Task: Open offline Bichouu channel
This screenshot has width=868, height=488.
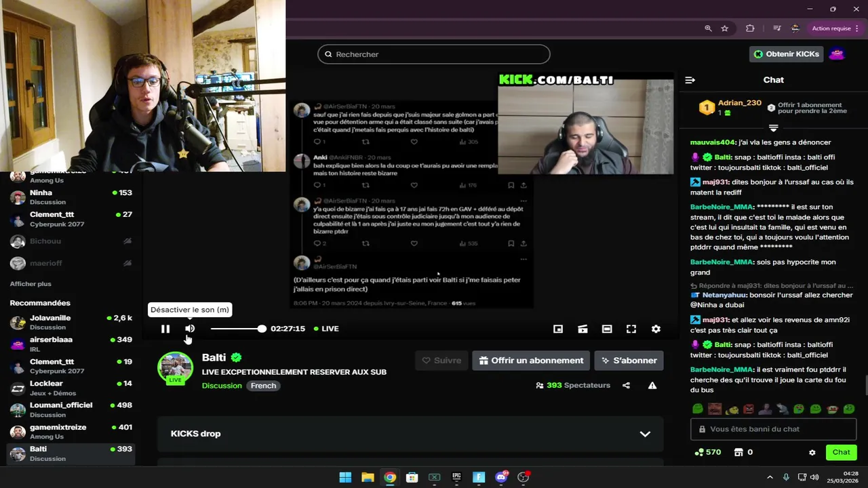Action: (x=71, y=241)
